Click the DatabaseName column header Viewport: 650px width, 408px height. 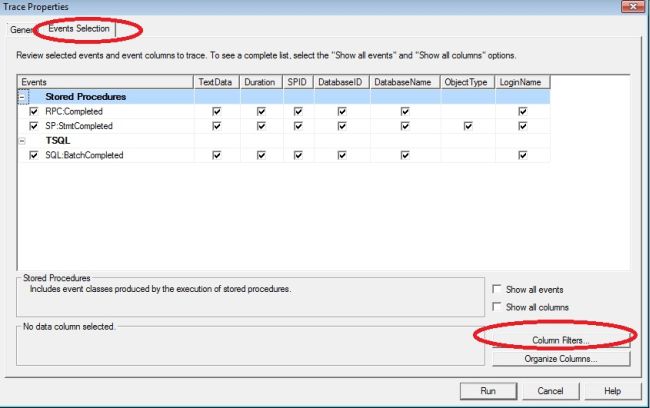point(405,82)
